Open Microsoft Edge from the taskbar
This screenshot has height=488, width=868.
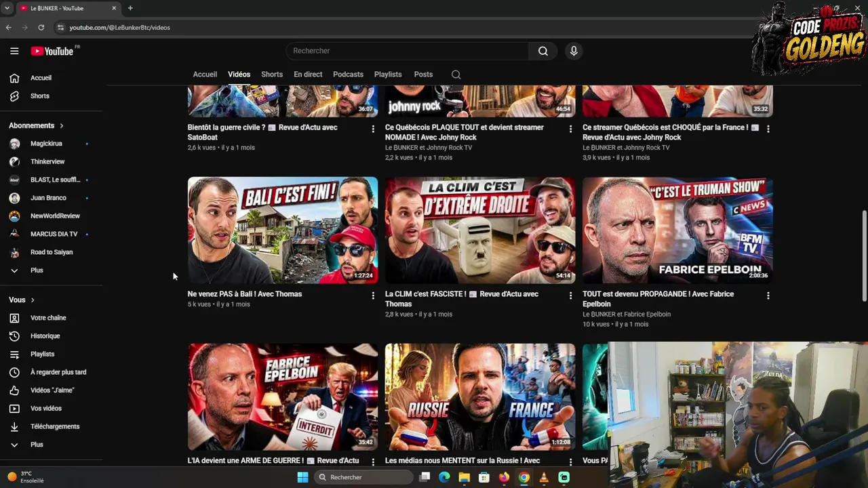(444, 477)
